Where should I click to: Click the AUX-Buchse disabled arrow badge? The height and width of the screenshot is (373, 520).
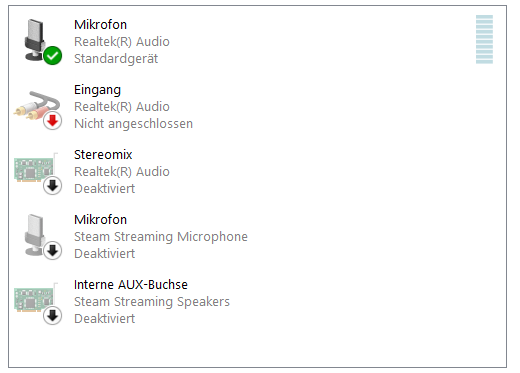point(53,316)
